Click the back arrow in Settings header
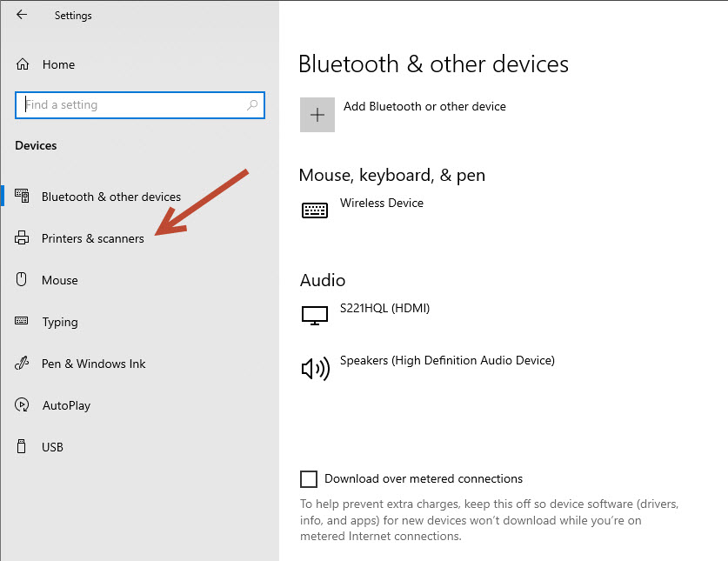 [22, 15]
